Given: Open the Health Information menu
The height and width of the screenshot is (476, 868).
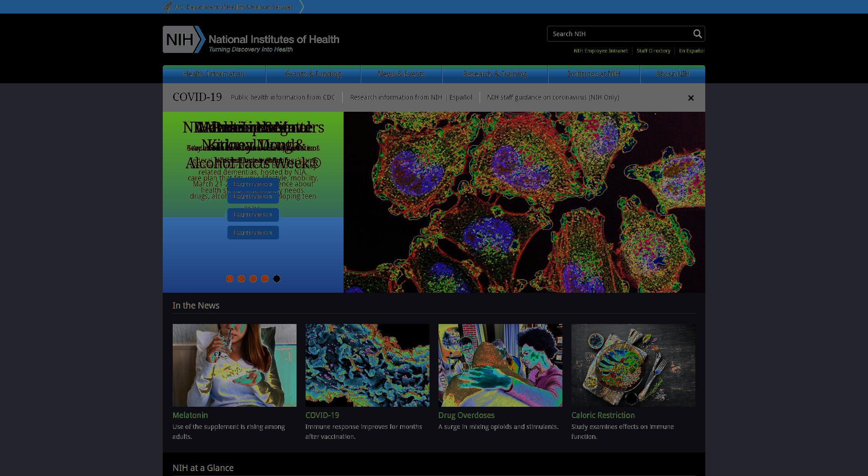Looking at the screenshot, I should tap(214, 74).
